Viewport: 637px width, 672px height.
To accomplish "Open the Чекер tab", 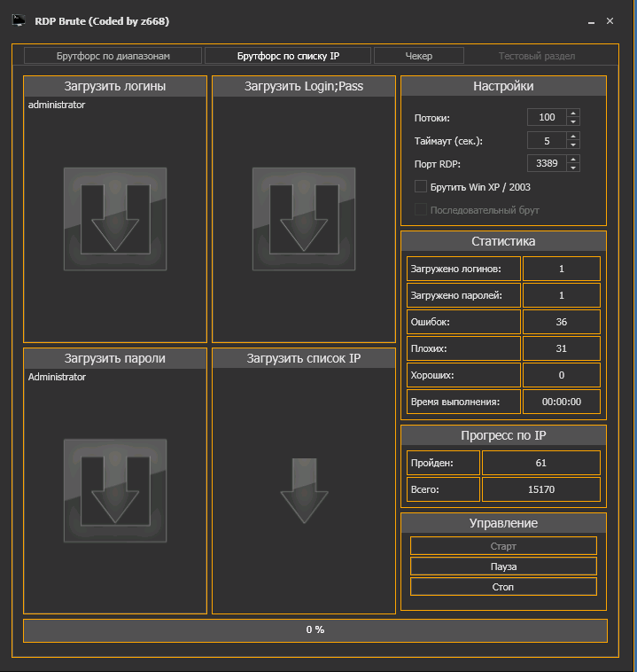I will pos(418,56).
